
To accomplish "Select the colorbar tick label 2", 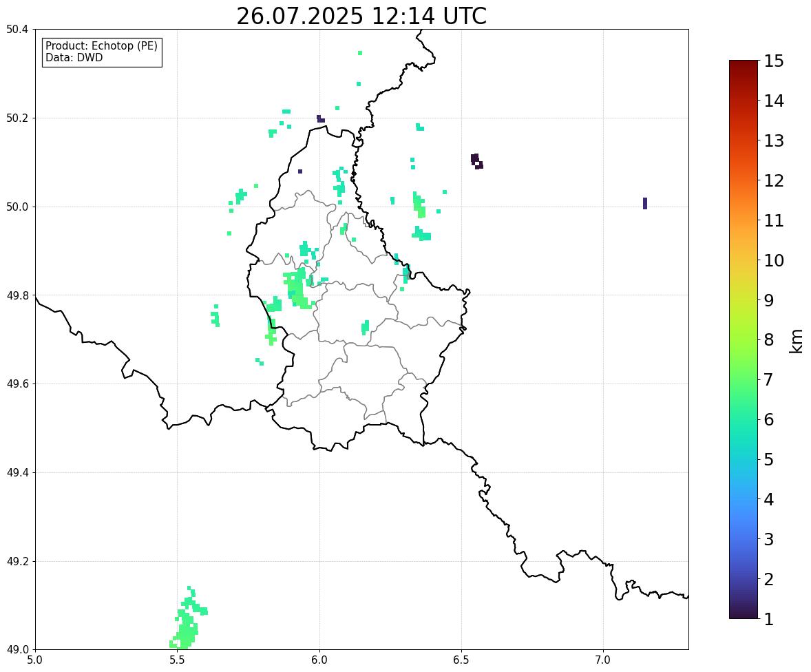I will pyautogui.click(x=769, y=580).
